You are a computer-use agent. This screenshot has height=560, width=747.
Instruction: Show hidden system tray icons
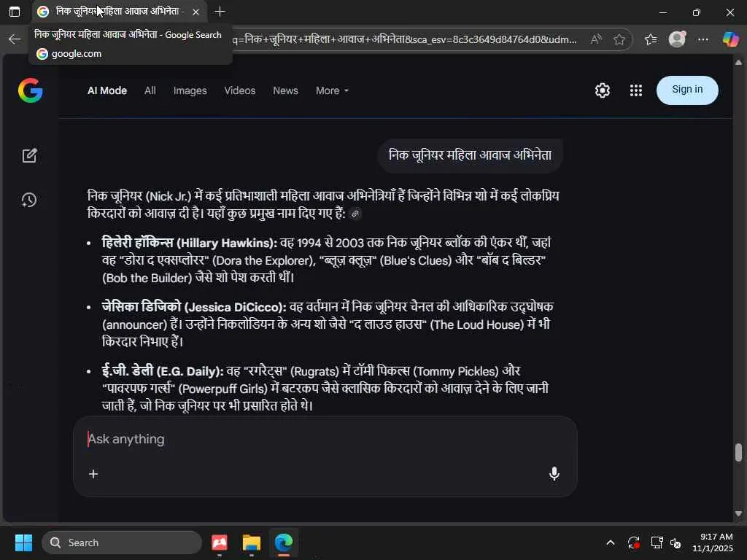[x=611, y=542]
